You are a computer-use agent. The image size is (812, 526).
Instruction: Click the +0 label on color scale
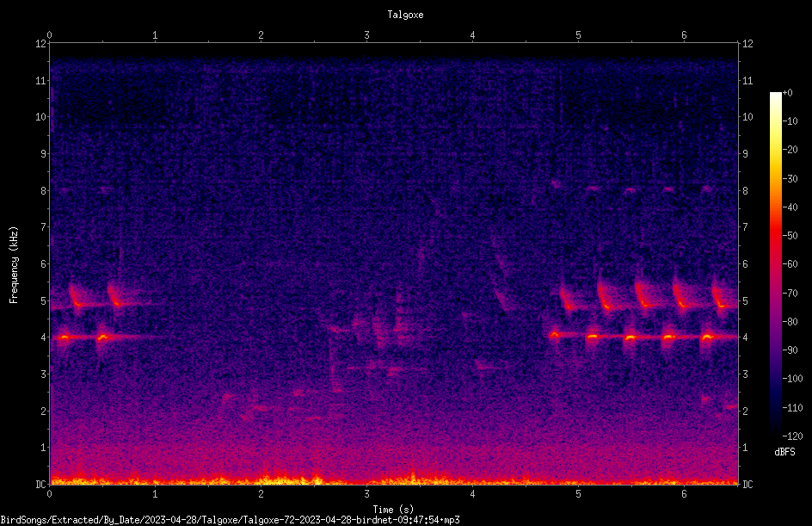[x=788, y=93]
